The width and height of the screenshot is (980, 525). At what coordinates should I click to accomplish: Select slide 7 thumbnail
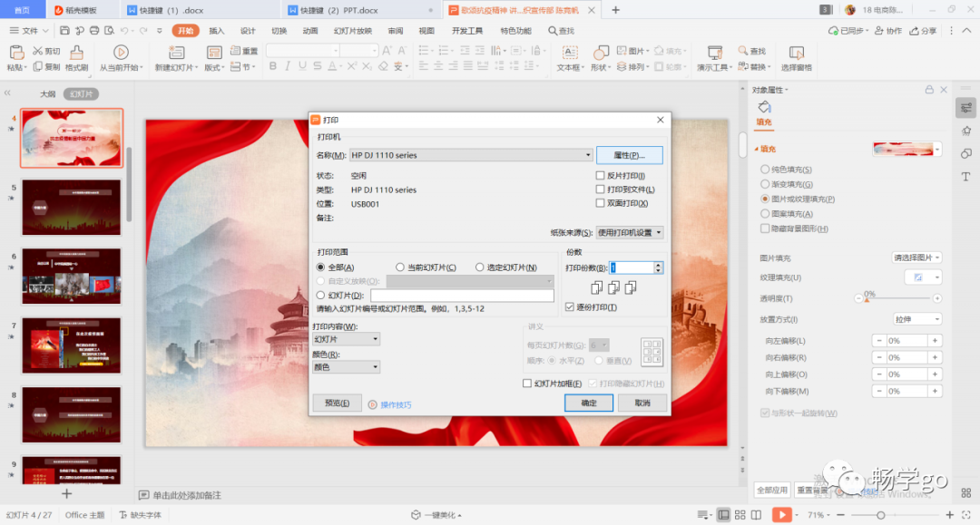72,345
